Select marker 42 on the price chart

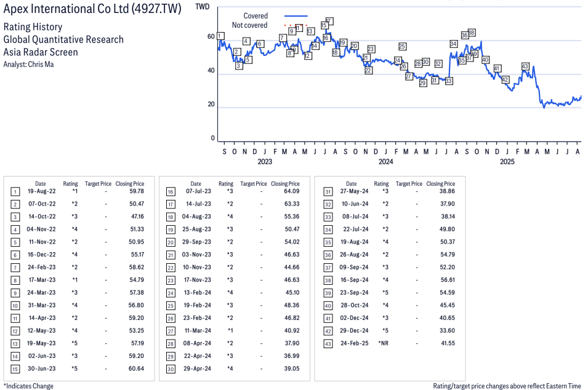505,79
